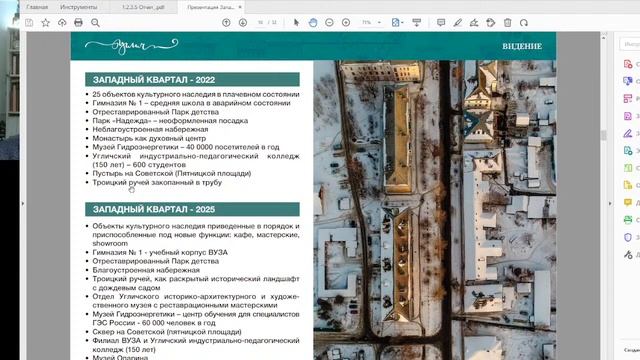Screen dimensions: 640x360
Task: Click the current page number field
Action: coord(260,23)
